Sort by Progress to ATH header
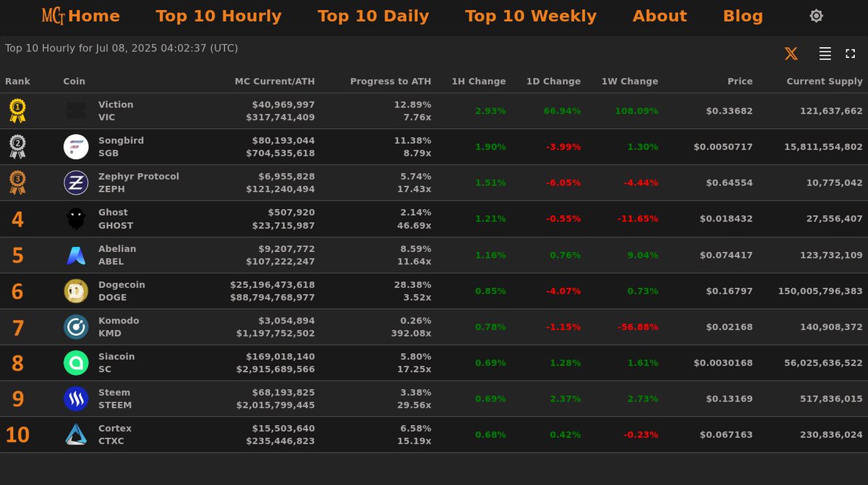Viewport: 868px width, 485px height. click(x=391, y=81)
